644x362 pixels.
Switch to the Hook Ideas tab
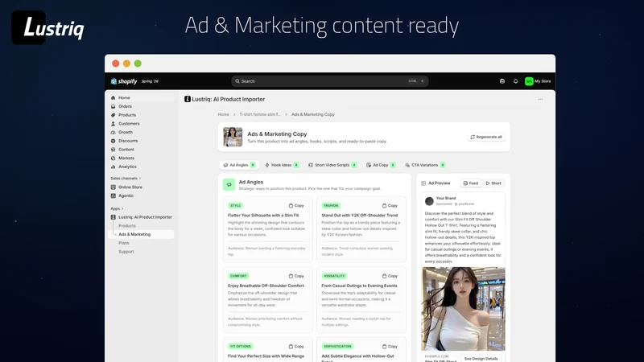coord(282,165)
